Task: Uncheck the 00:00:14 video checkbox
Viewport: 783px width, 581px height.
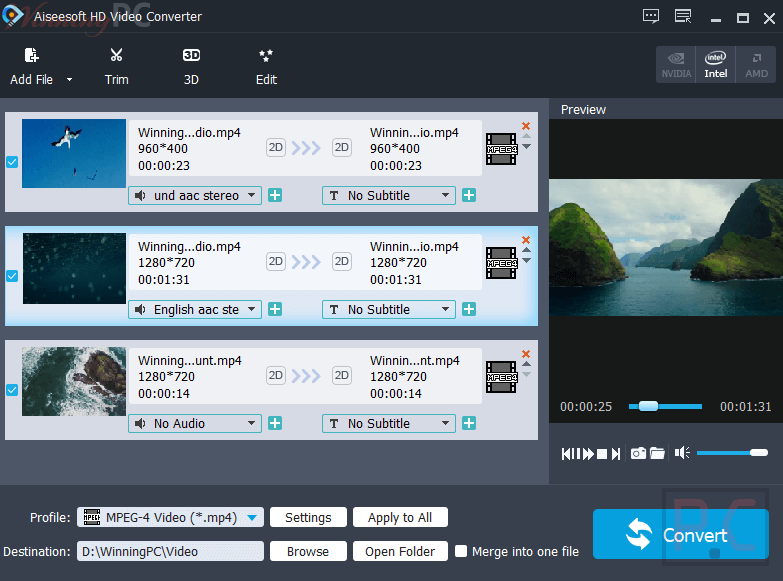Action: click(12, 390)
